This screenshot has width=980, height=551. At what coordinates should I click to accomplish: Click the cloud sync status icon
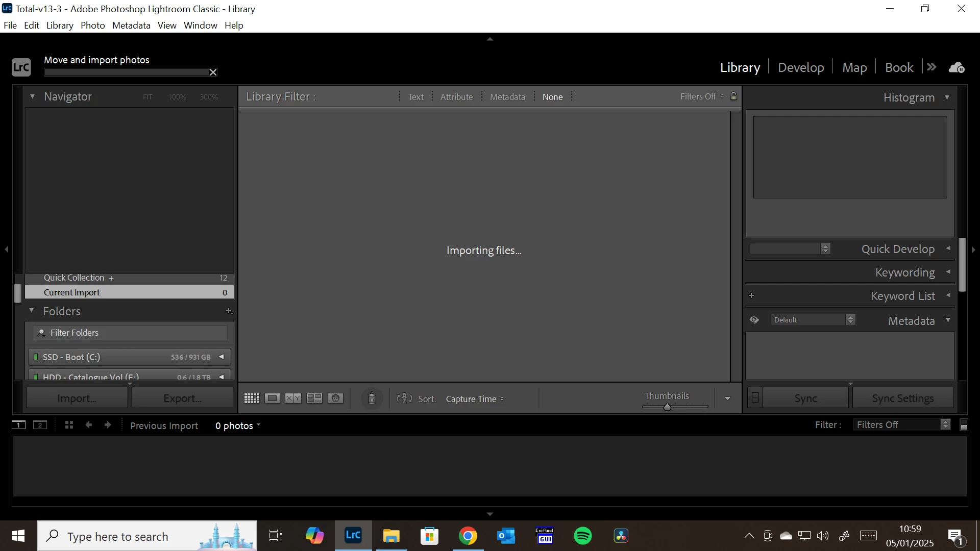click(x=957, y=67)
